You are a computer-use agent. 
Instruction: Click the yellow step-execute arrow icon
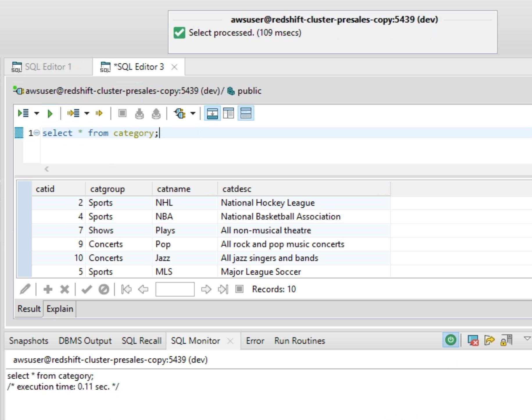(x=99, y=113)
